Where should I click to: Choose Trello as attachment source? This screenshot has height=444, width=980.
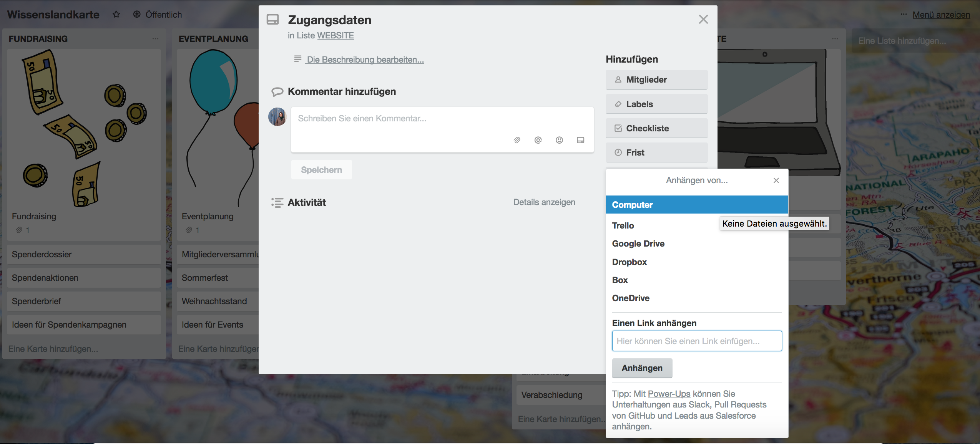click(x=623, y=225)
